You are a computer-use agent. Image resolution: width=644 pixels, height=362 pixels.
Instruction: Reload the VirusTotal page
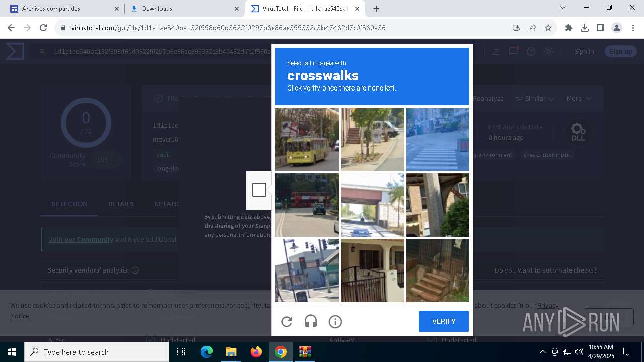43,28
